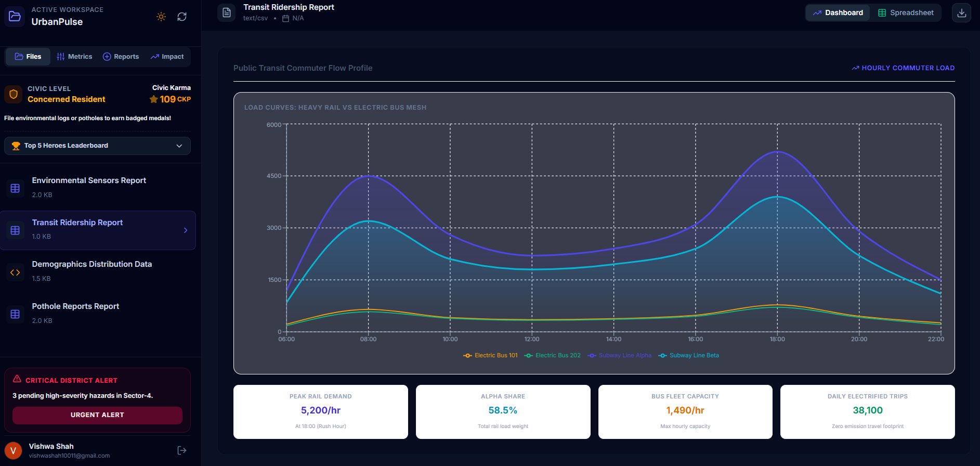Screen dimensions: 980x466
Task: Click the URGENT ALERT button
Action: pyautogui.click(x=97, y=415)
